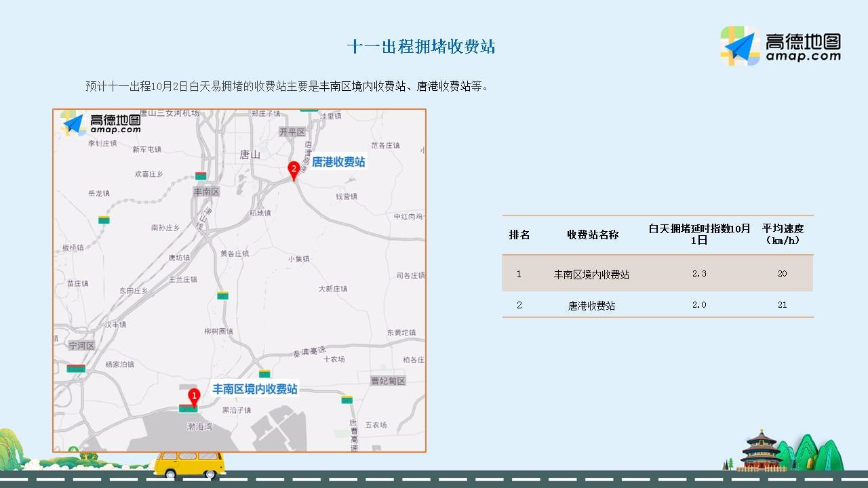Click the 收费站名称 column header

(593, 235)
